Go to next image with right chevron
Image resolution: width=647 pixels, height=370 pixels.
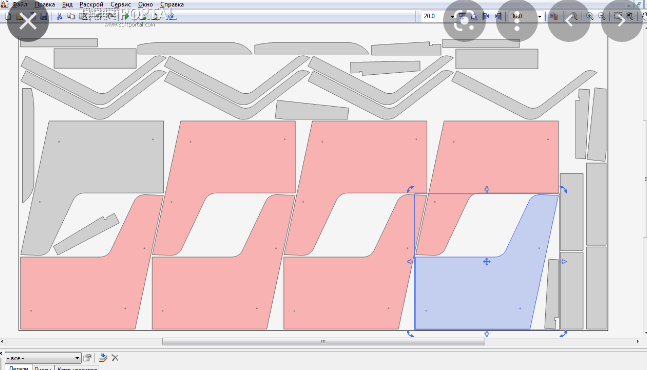tap(622, 21)
